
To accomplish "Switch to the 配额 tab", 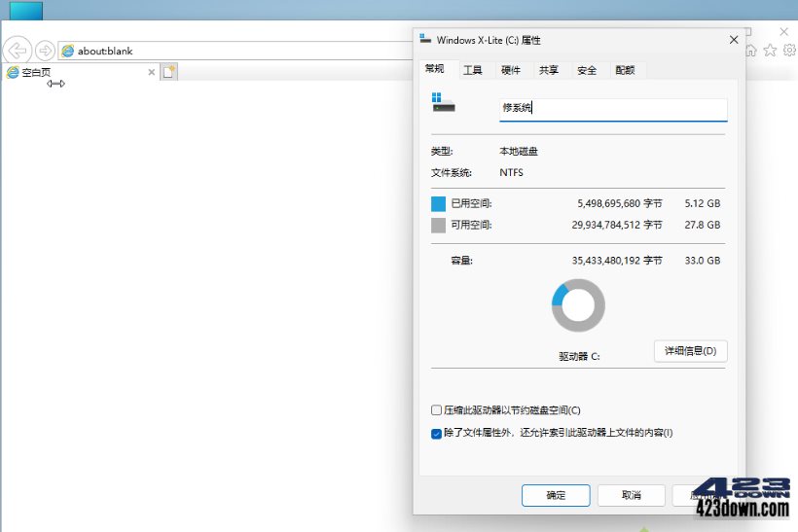I will click(625, 70).
